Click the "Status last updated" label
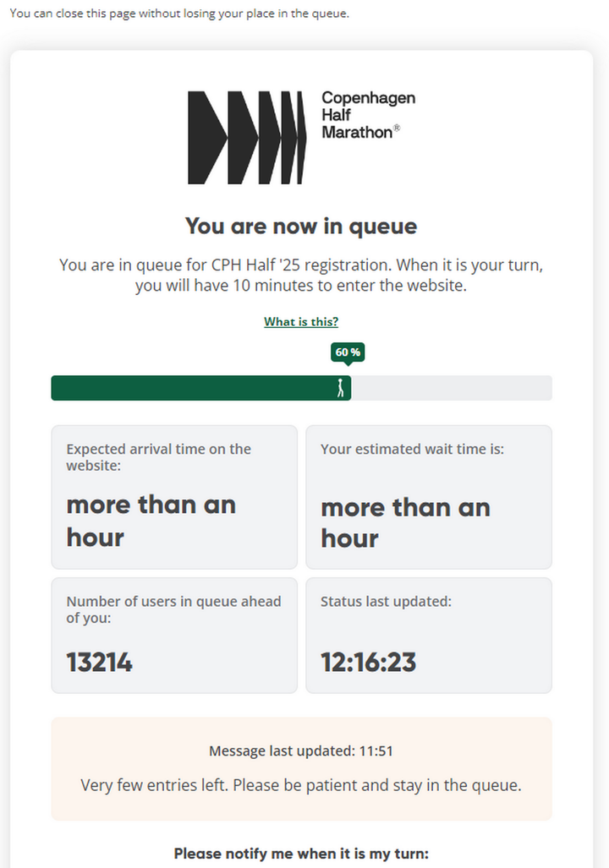Viewport: 609px width, 868px height. point(386,602)
